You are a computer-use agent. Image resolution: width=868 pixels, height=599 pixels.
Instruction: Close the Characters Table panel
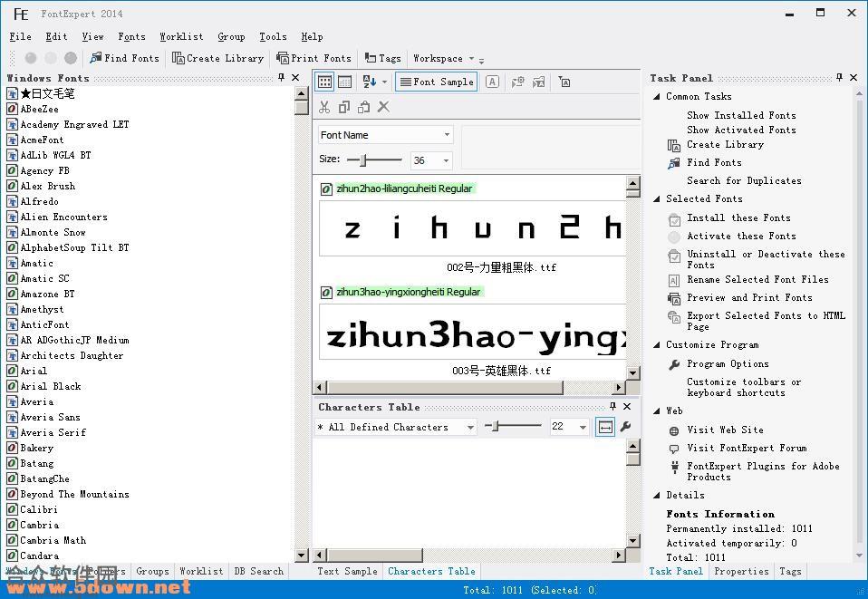click(627, 406)
